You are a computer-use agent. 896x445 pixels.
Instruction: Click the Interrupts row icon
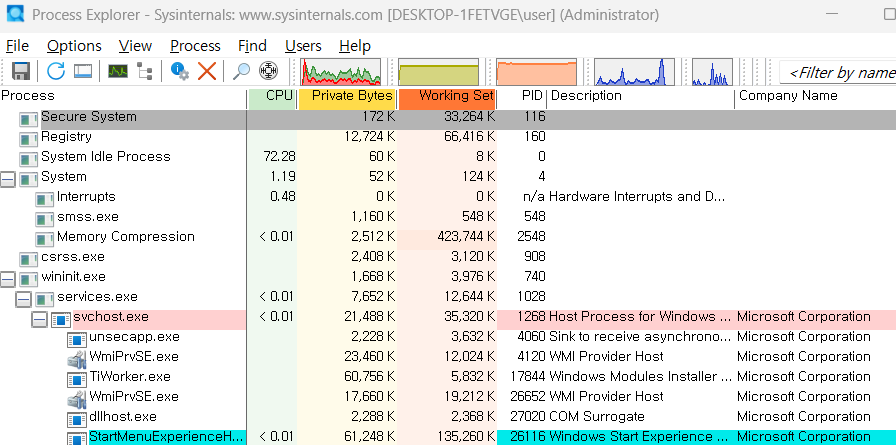[45, 199]
